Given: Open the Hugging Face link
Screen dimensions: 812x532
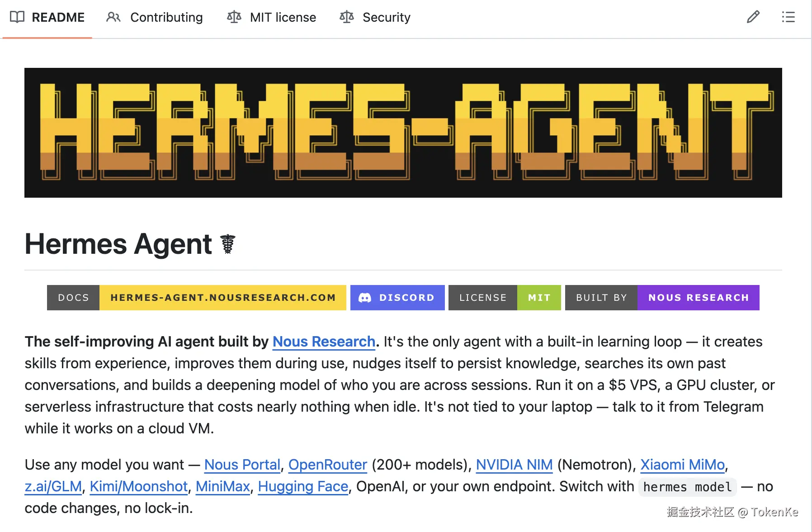Looking at the screenshot, I should (303, 486).
